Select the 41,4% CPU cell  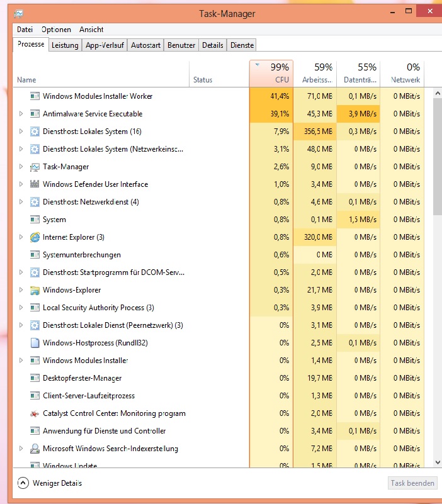click(x=271, y=96)
